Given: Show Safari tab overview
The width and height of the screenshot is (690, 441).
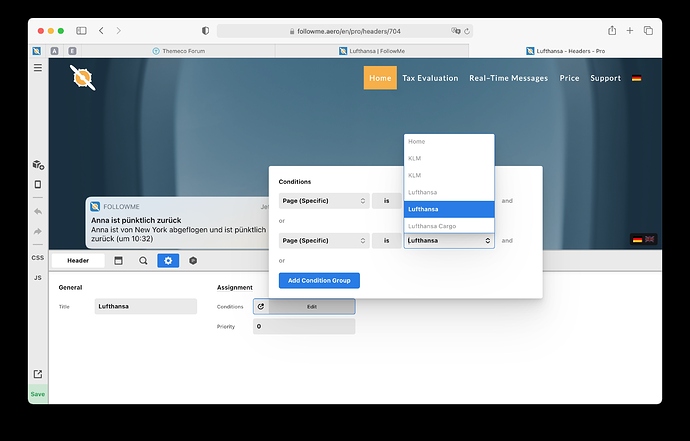Looking at the screenshot, I should [x=648, y=30].
